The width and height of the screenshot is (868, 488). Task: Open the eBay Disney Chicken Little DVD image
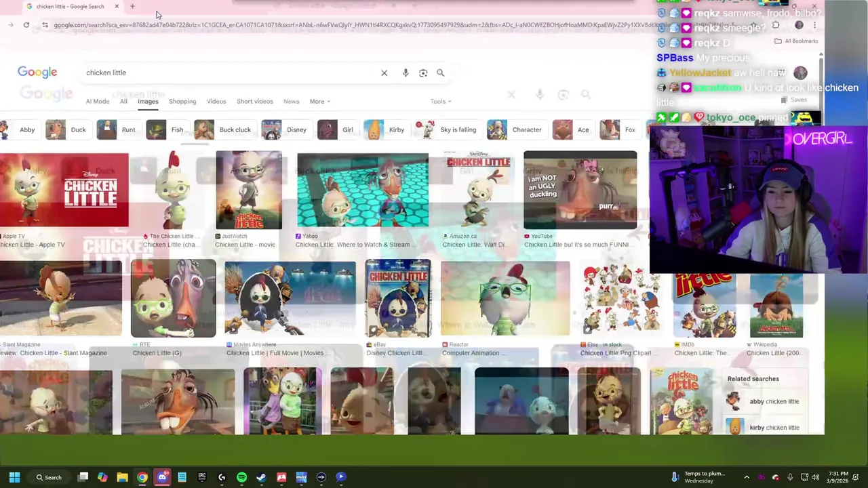pos(397,298)
